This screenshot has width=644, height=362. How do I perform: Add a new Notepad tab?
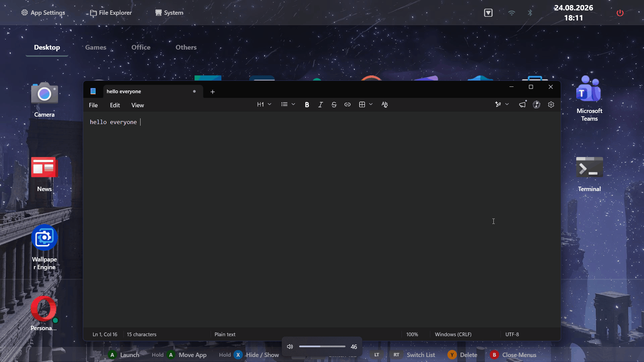pos(213,92)
